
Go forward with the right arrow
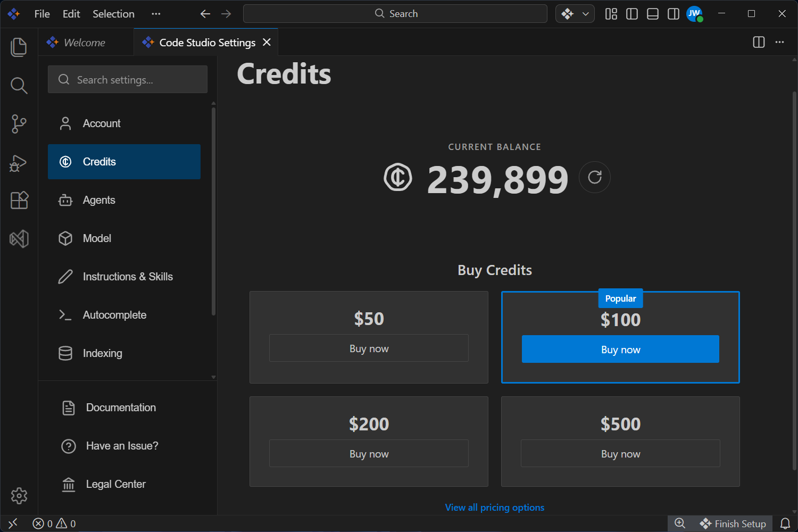(x=226, y=14)
